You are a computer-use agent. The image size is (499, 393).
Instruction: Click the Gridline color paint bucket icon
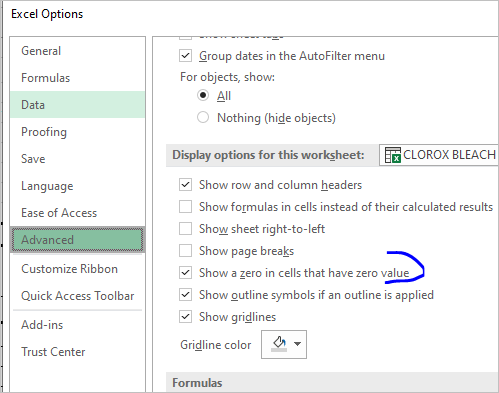[279, 344]
